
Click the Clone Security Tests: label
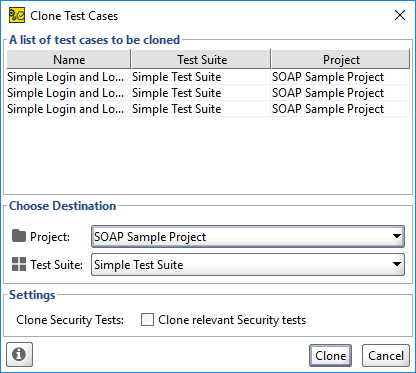point(70,320)
